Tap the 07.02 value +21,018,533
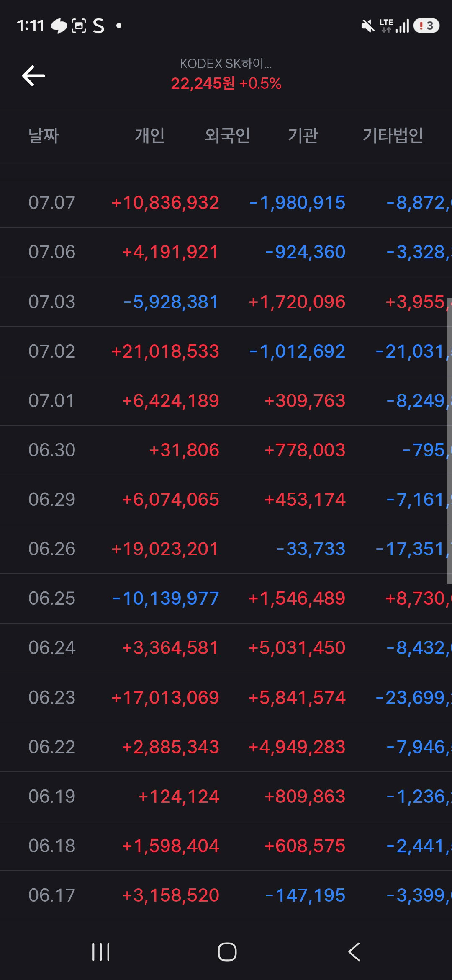 pos(165,351)
